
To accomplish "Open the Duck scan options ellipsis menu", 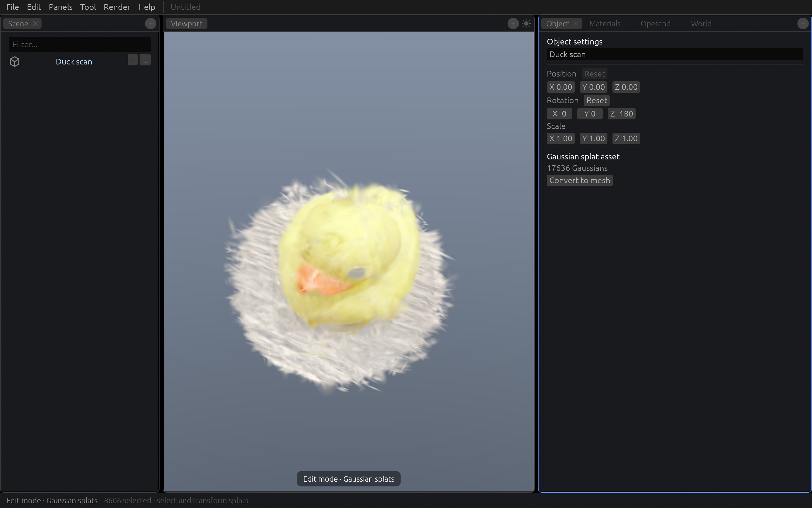I will pos(145,60).
